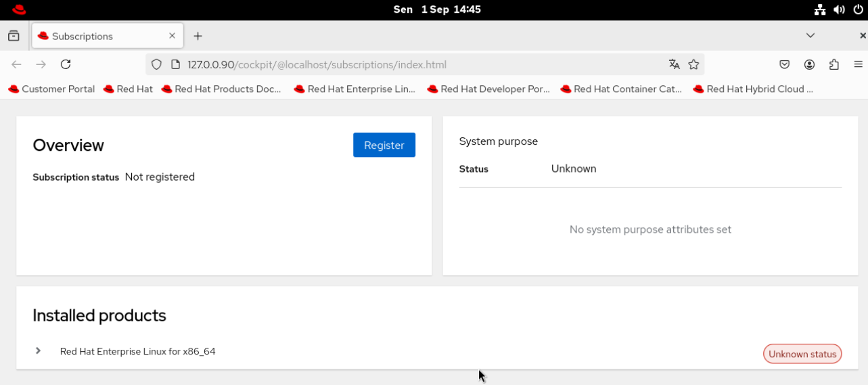The image size is (868, 385).
Task: Open the Firefox hamburger menu
Action: tap(858, 64)
